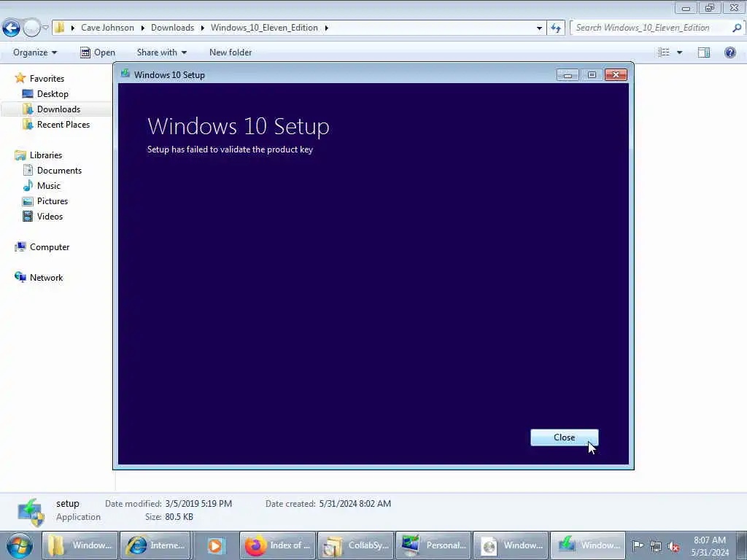Viewport: 747px width, 560px height.
Task: Open the Music library
Action: tap(49, 186)
